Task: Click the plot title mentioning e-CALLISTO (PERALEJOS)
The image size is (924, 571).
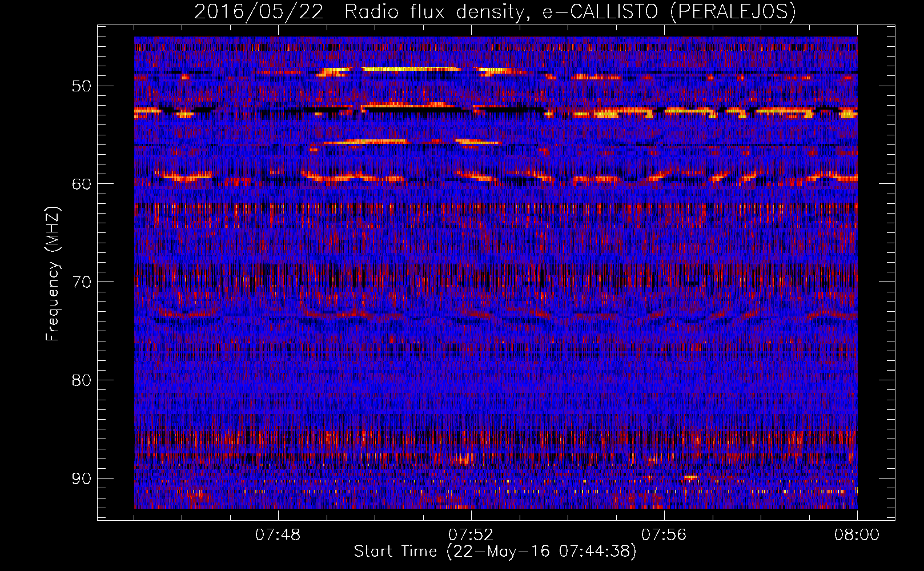Action: (495, 12)
